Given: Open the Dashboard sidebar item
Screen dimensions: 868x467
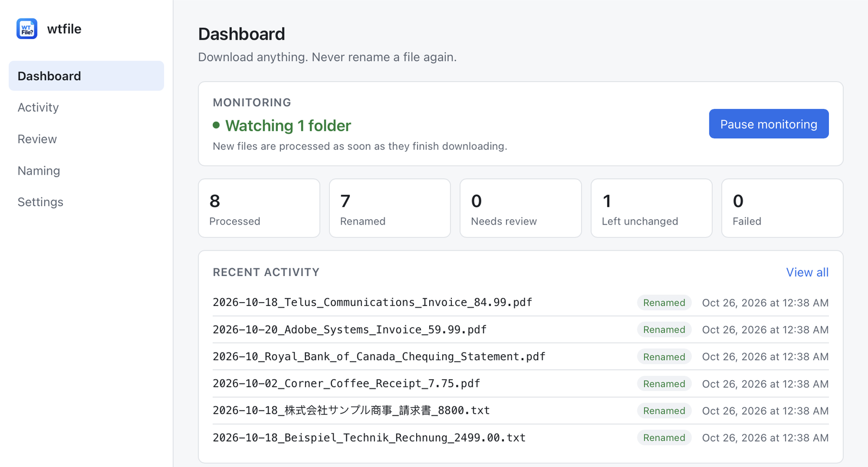Looking at the screenshot, I should (86, 76).
